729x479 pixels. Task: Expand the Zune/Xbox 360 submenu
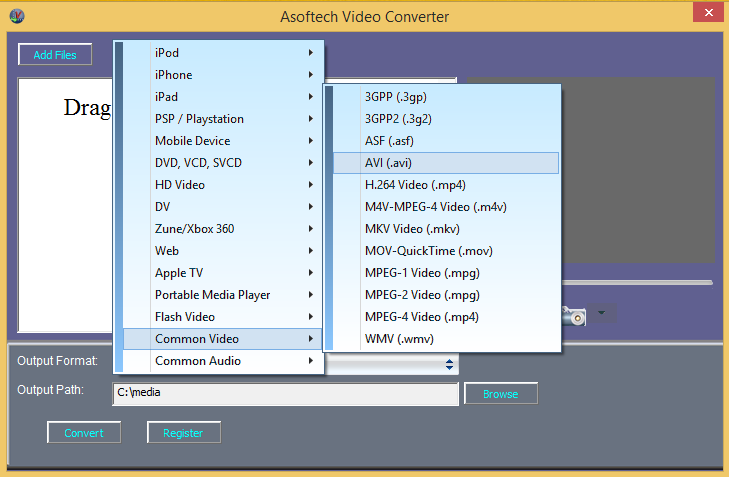pos(223,229)
